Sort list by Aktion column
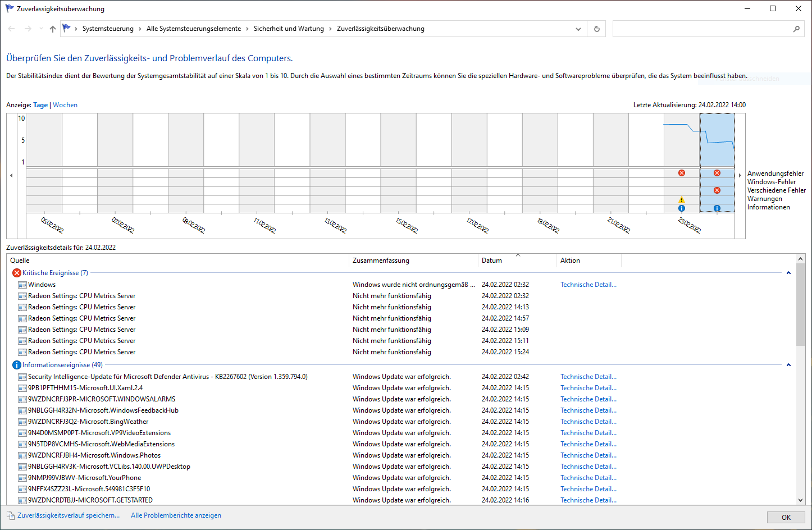The image size is (812, 530). point(589,261)
